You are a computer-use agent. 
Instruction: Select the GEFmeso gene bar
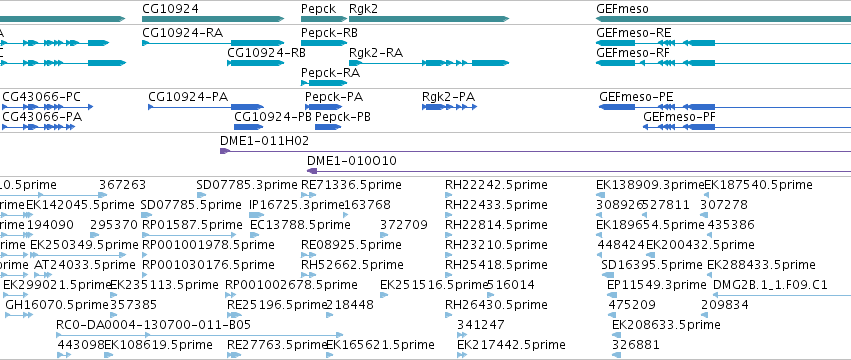pyautogui.click(x=723, y=19)
